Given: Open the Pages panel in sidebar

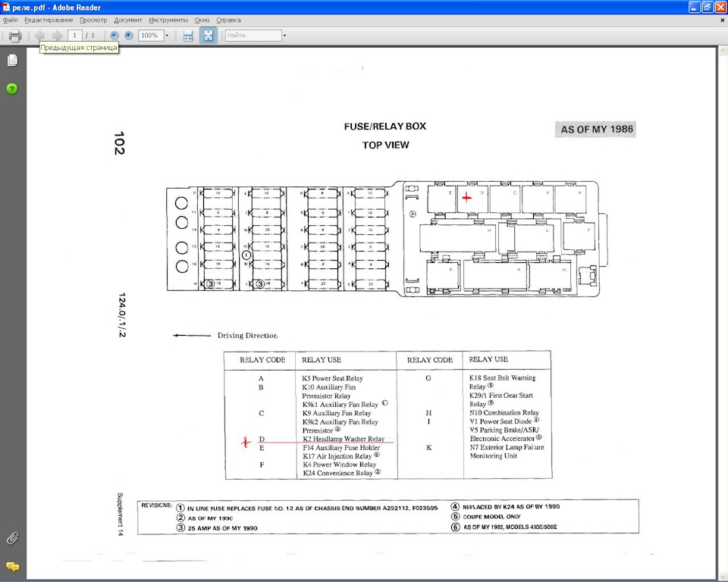Looking at the screenshot, I should (13, 61).
